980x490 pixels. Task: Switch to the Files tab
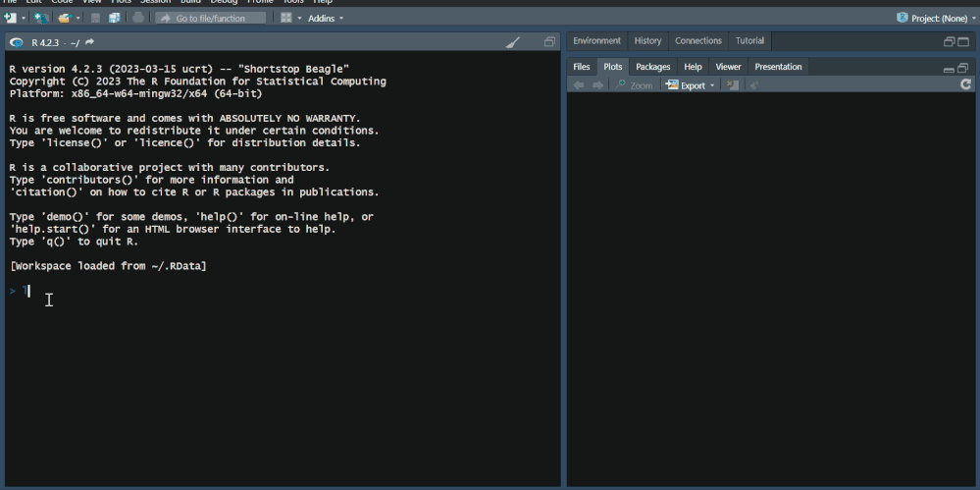coord(582,67)
